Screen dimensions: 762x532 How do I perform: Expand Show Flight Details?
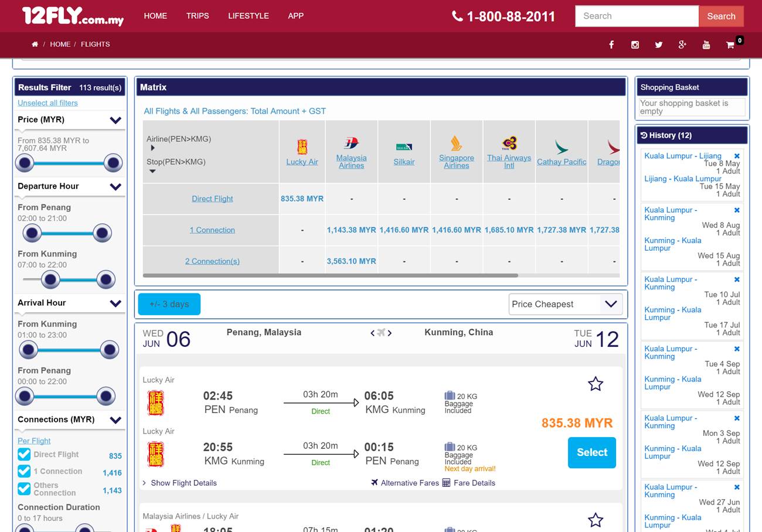point(179,483)
